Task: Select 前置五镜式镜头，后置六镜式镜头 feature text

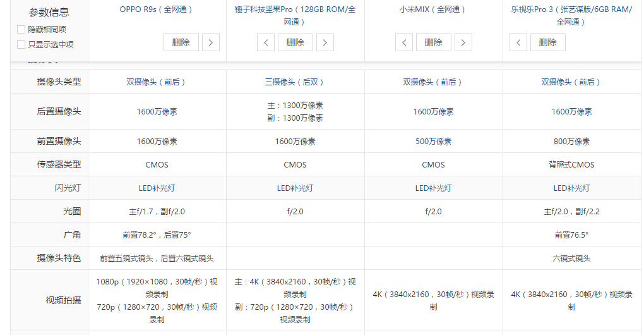Action: [157, 259]
